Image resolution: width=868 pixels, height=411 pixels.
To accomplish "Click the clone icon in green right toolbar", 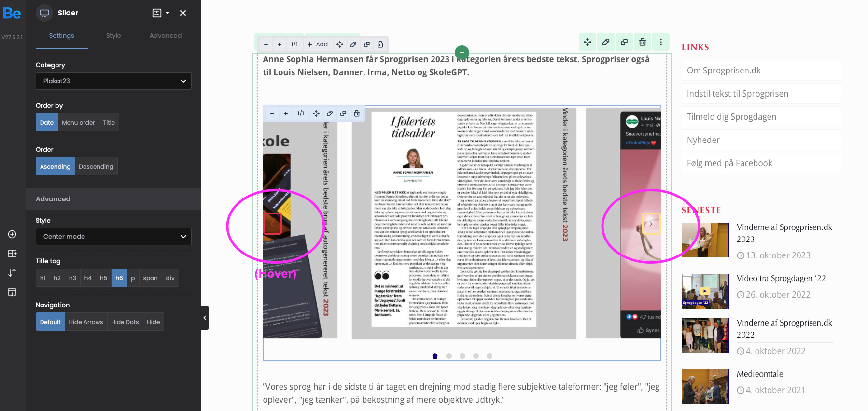I will pyautogui.click(x=624, y=42).
